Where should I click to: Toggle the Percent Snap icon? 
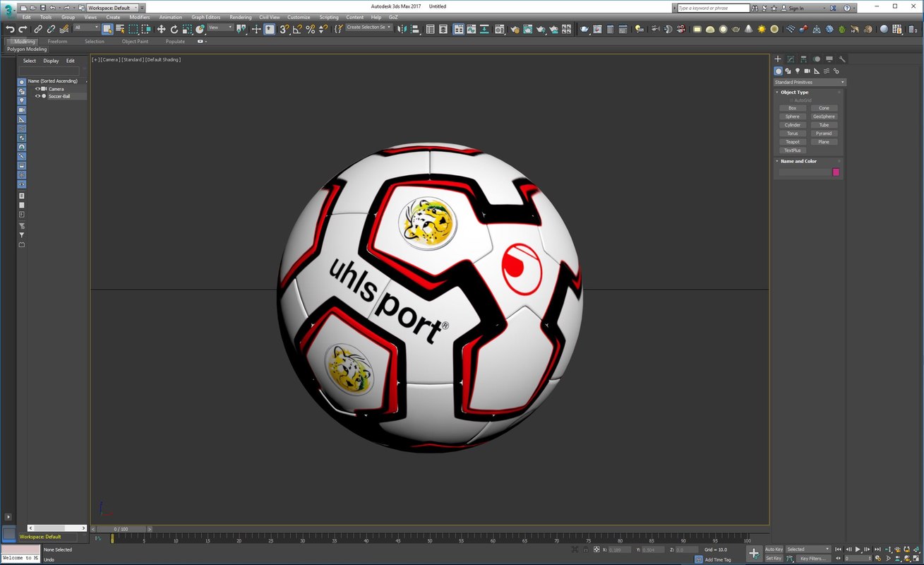pos(310,29)
